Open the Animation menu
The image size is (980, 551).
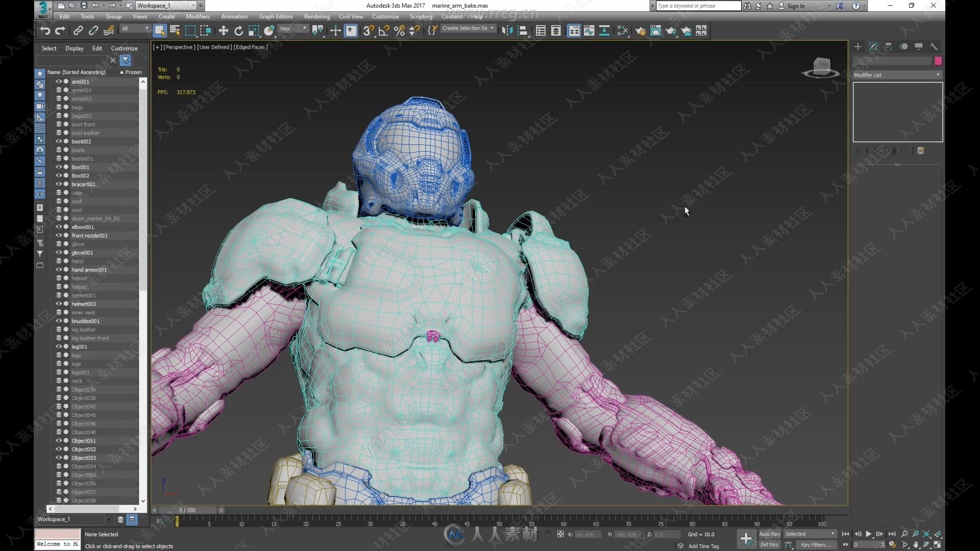[x=234, y=16]
